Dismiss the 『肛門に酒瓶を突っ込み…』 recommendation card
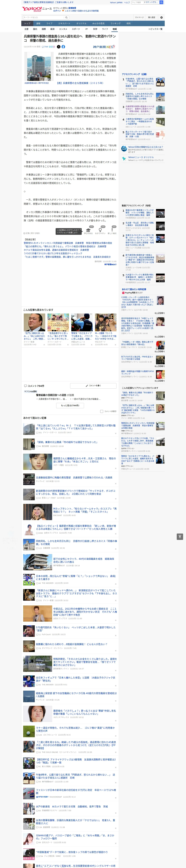This screenshot has height=868, width=186. pyautogui.click(x=44, y=345)
